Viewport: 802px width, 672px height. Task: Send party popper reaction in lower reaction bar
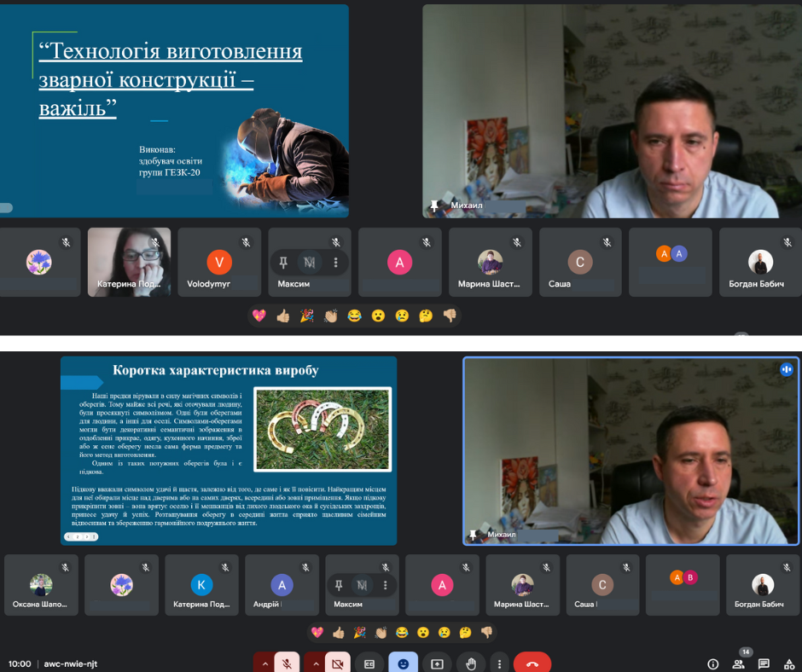coord(359,633)
